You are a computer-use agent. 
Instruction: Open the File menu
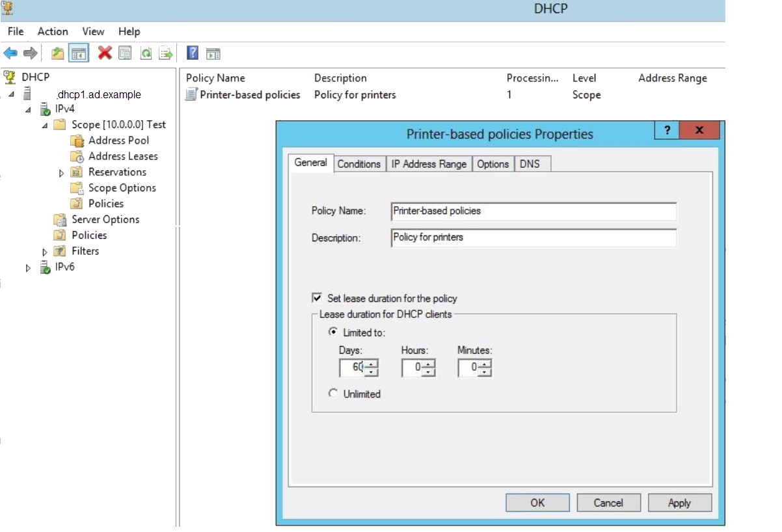coord(16,31)
